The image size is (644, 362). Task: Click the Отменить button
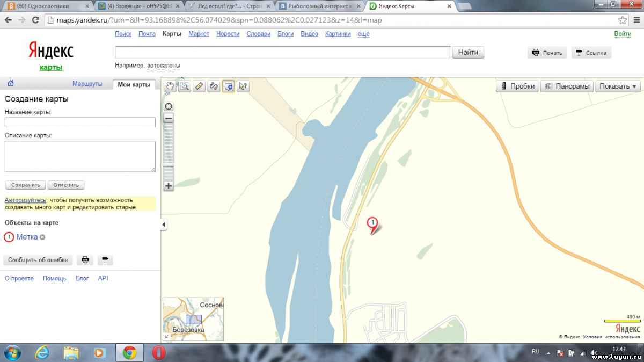(x=66, y=185)
